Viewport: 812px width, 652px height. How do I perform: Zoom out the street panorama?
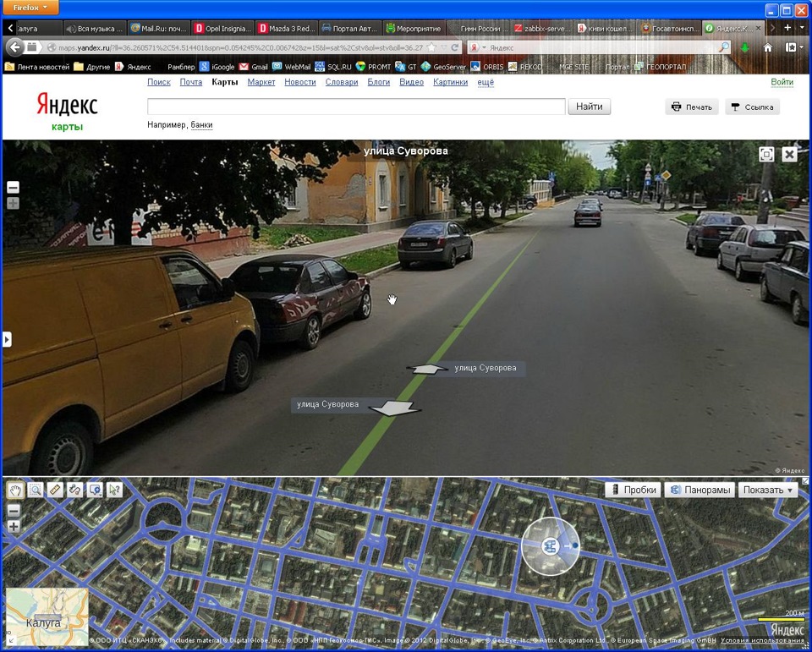click(x=13, y=187)
